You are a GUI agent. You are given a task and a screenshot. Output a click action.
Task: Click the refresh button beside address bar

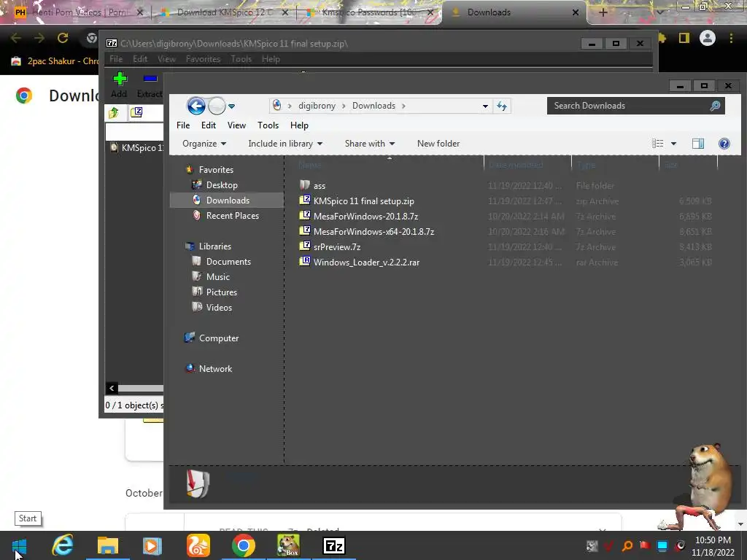click(x=502, y=106)
